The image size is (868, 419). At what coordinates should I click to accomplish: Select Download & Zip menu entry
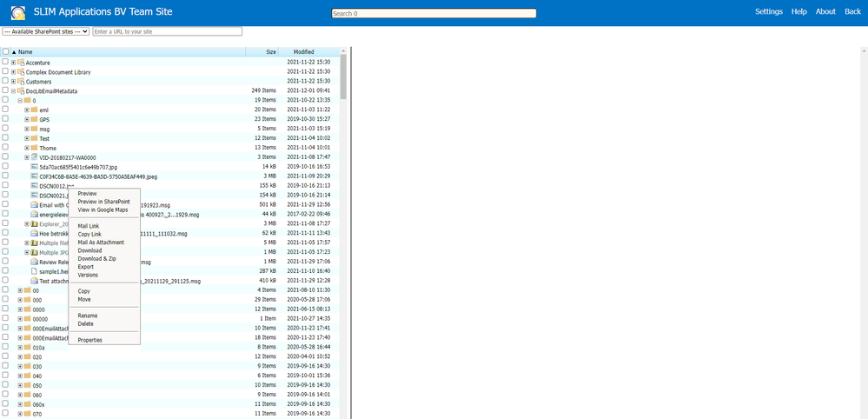coord(96,258)
